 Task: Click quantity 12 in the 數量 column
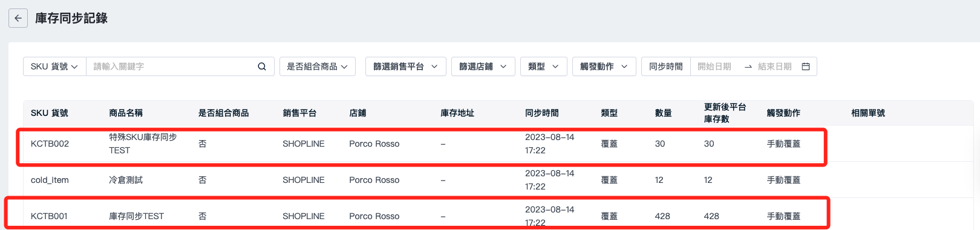coord(659,180)
